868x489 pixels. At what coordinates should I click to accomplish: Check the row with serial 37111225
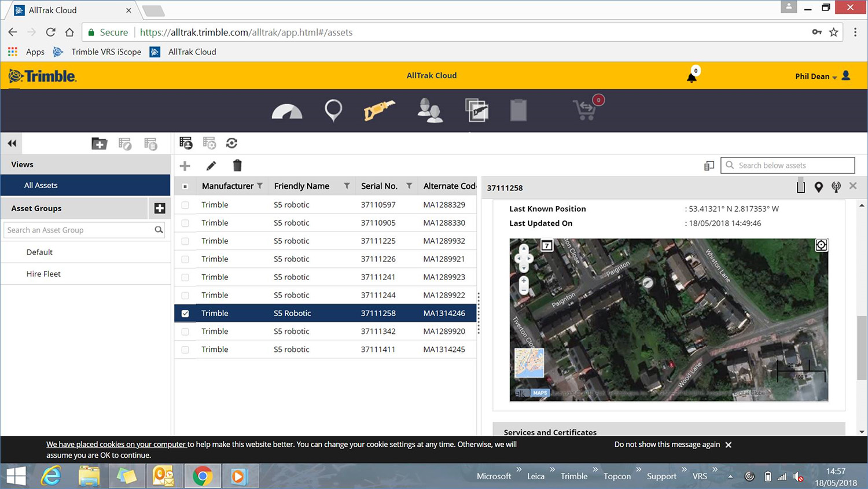click(x=185, y=241)
